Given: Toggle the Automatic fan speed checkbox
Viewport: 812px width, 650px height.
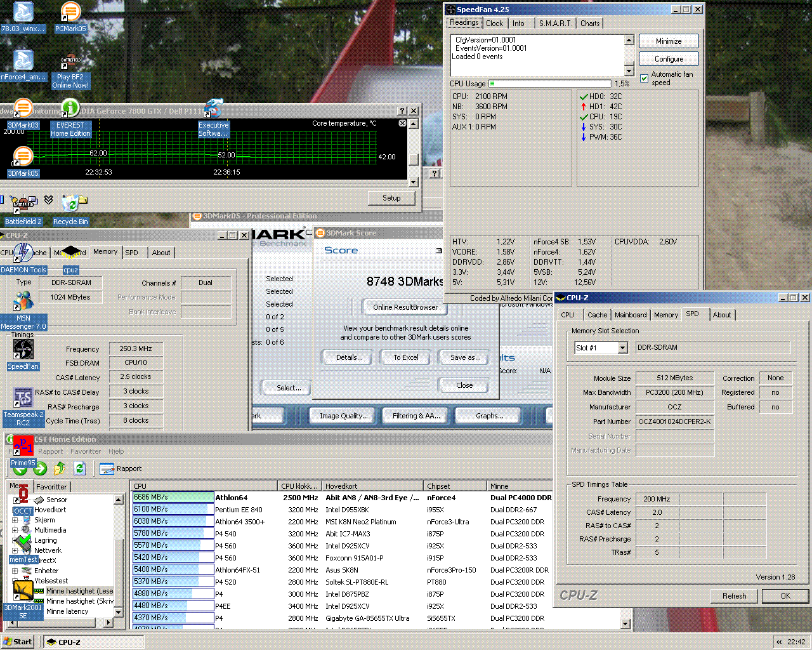Looking at the screenshot, I should coord(645,78).
